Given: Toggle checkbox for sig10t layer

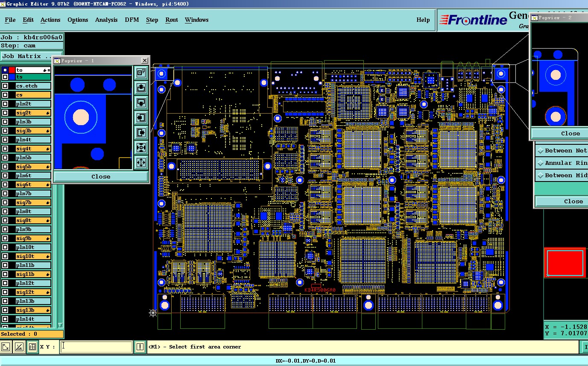Looking at the screenshot, I should pos(5,256).
